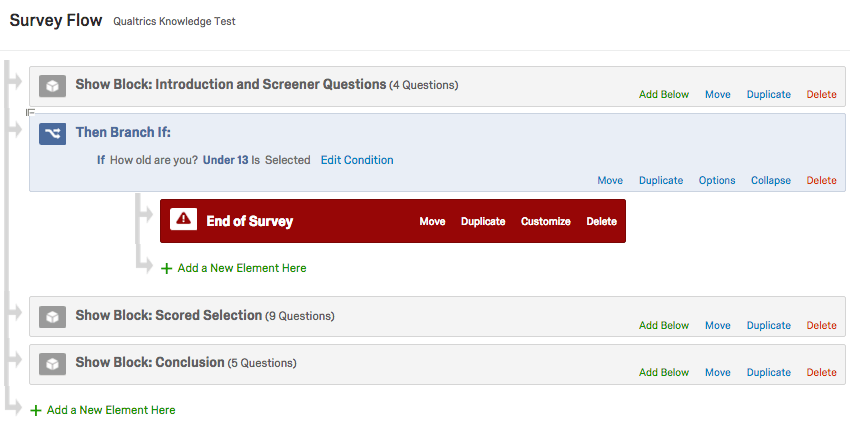This screenshot has width=850, height=425.
Task: Click the Then Branch If branch icon
Action: (x=52, y=133)
